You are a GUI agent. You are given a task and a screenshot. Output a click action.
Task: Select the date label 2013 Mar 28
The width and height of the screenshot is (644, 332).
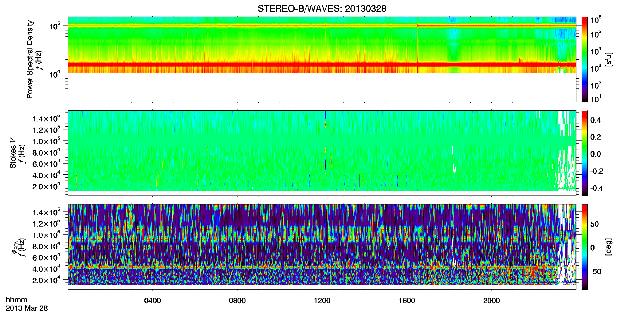coord(27,308)
